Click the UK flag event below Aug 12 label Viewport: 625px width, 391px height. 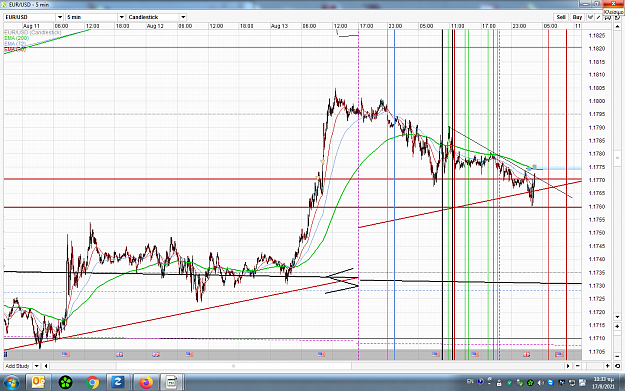[155, 354]
